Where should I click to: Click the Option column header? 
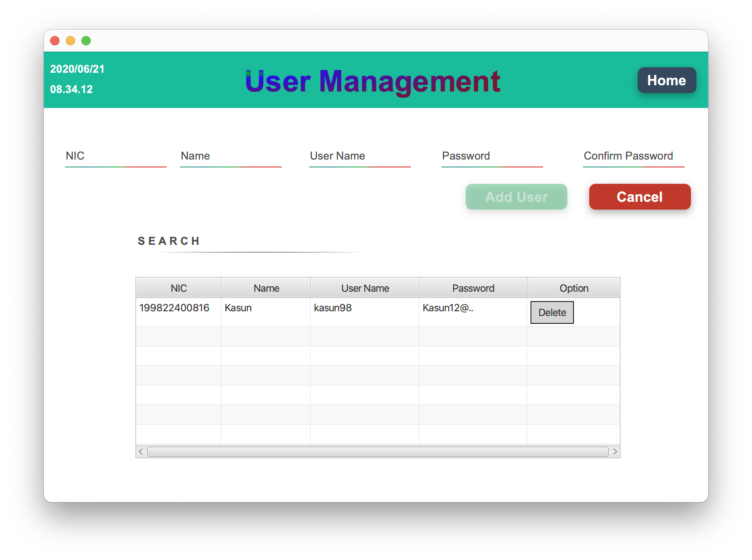click(574, 287)
